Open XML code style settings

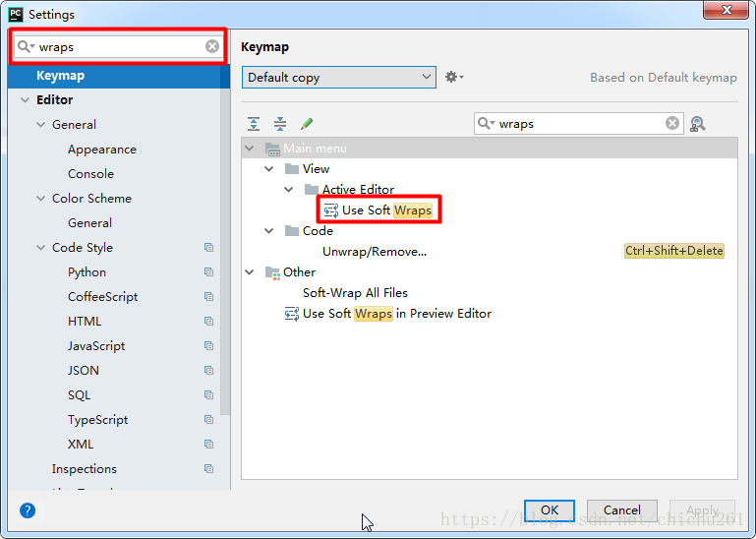point(81,445)
